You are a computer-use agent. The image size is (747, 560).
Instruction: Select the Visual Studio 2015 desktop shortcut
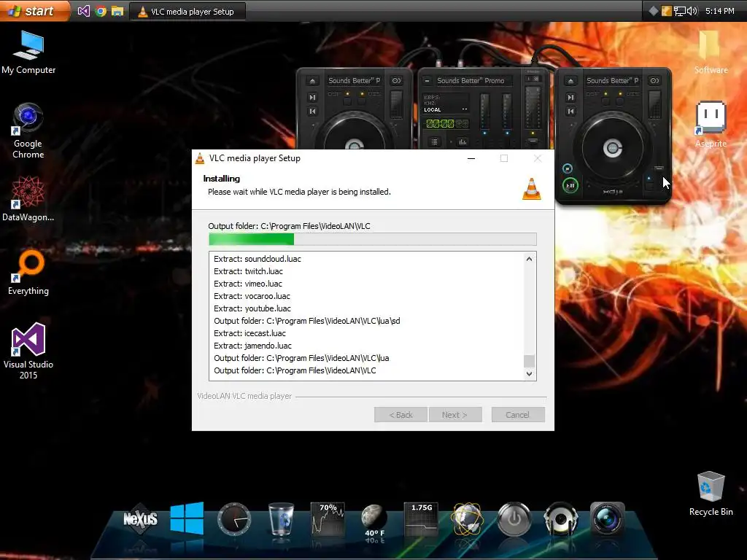tap(28, 351)
